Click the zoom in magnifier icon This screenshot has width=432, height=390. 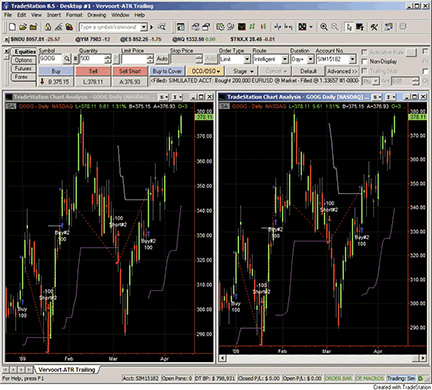click(x=324, y=27)
